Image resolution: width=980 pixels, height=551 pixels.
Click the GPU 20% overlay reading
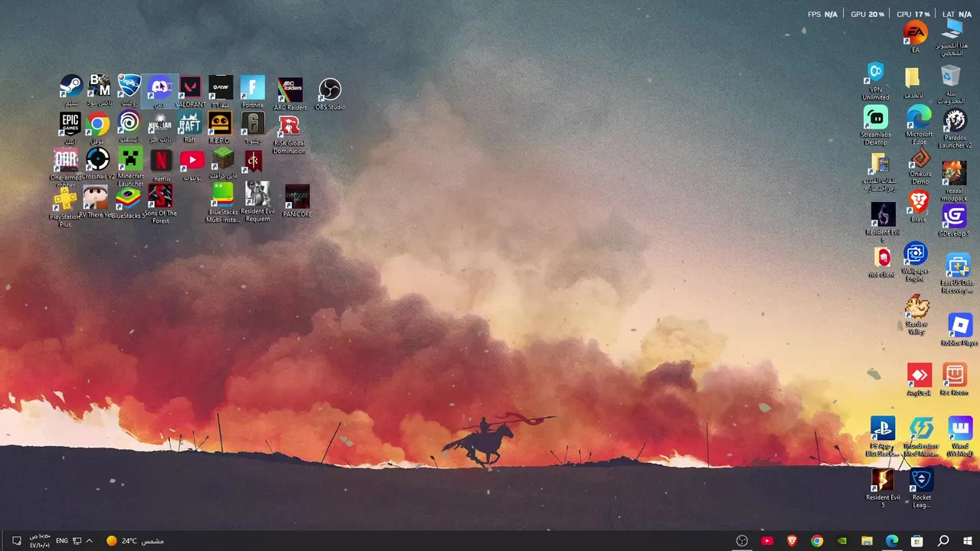coord(867,14)
